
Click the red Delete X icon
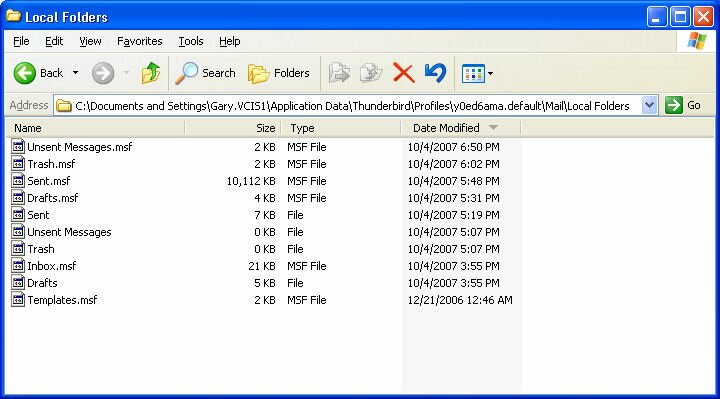point(404,73)
